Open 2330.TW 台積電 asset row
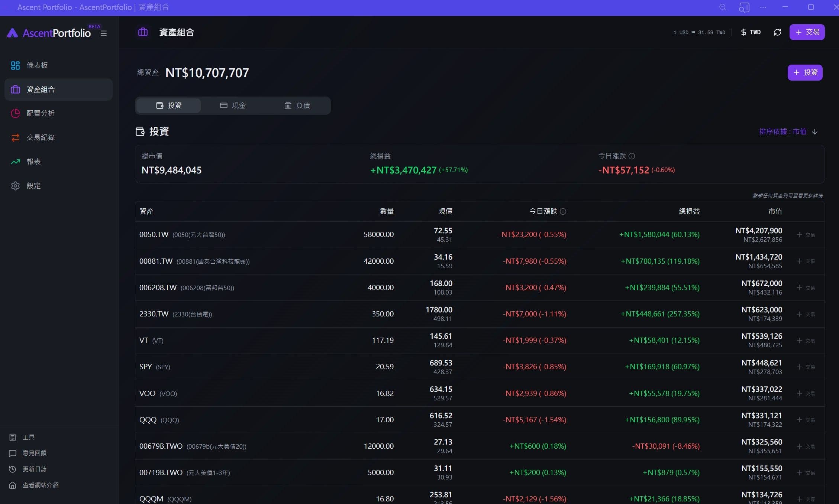 click(480, 314)
